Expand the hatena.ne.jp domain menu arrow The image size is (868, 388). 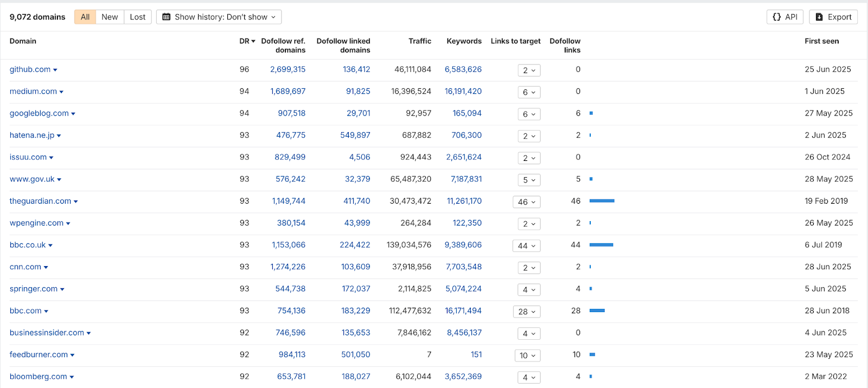point(59,136)
